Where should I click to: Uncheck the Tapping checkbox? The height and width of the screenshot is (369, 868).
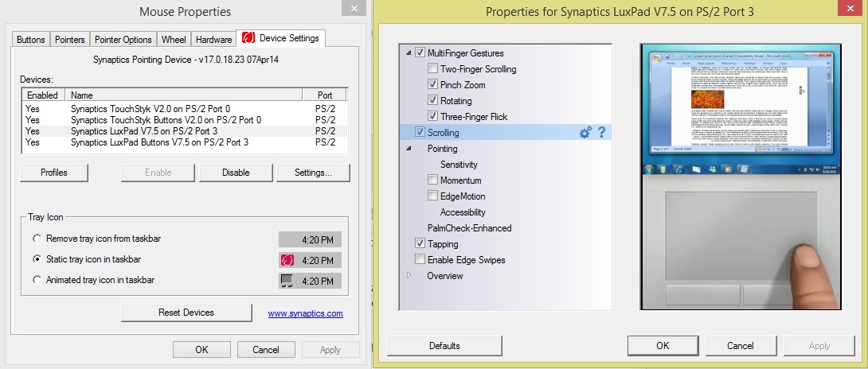[x=420, y=244]
